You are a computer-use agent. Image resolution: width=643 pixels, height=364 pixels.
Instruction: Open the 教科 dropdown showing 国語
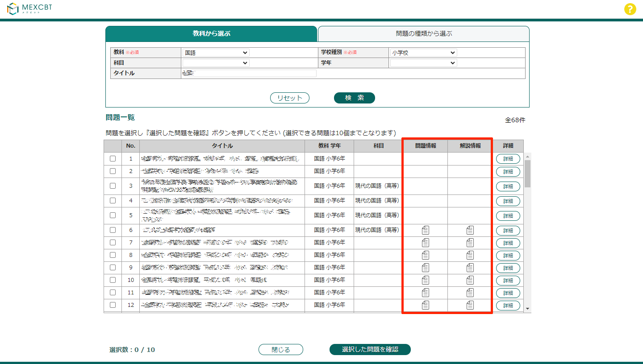tap(216, 53)
